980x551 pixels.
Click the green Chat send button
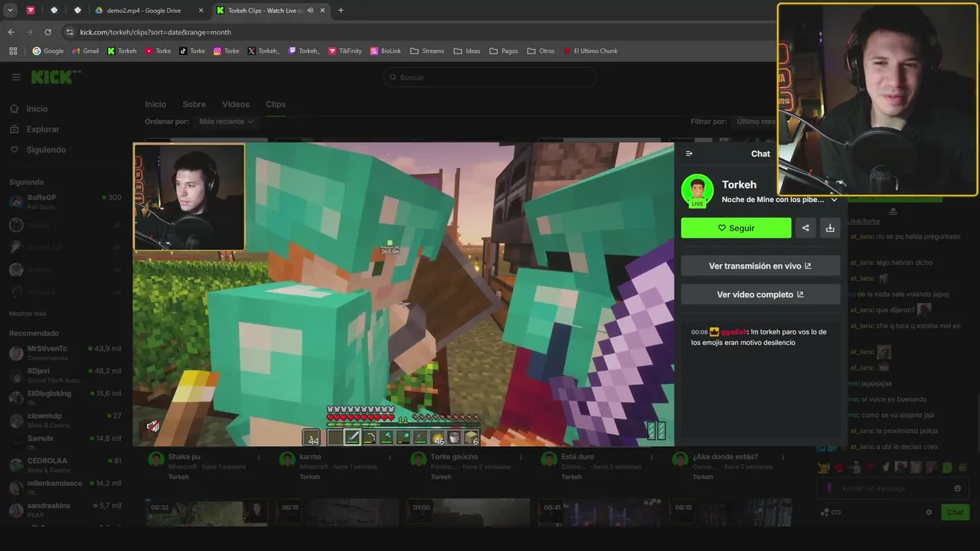(x=955, y=513)
